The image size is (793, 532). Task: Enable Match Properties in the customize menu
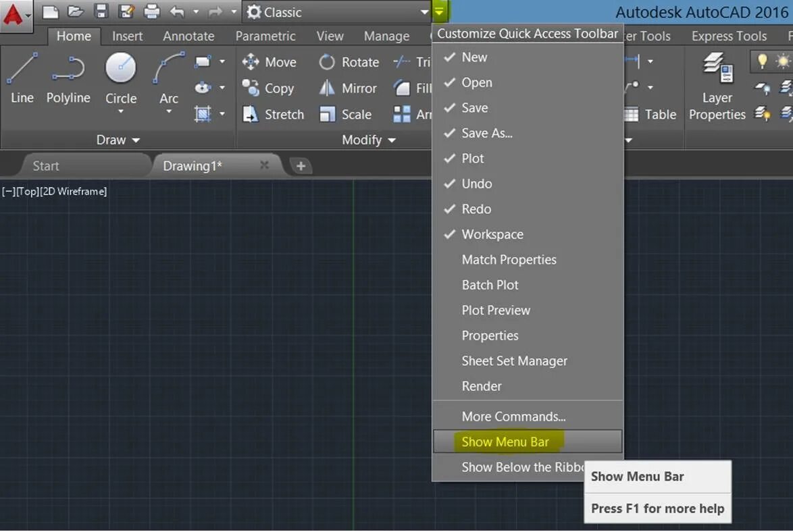point(528,259)
